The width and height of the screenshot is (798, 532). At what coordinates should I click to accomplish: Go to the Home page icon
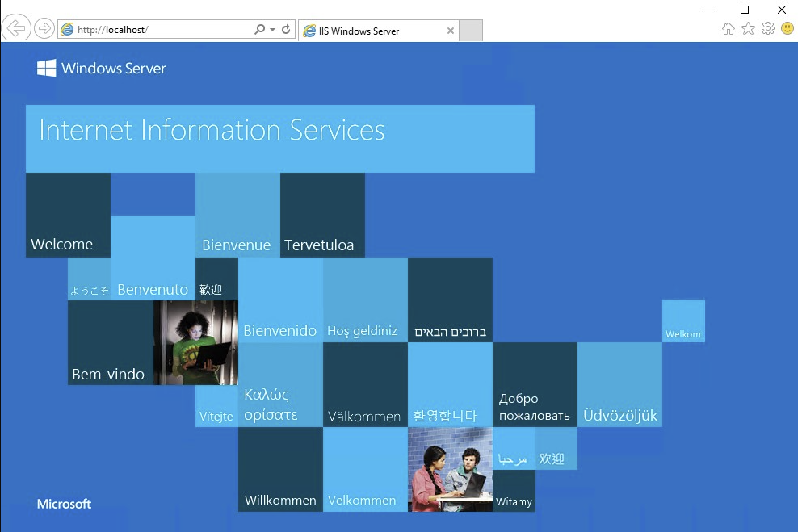click(729, 29)
